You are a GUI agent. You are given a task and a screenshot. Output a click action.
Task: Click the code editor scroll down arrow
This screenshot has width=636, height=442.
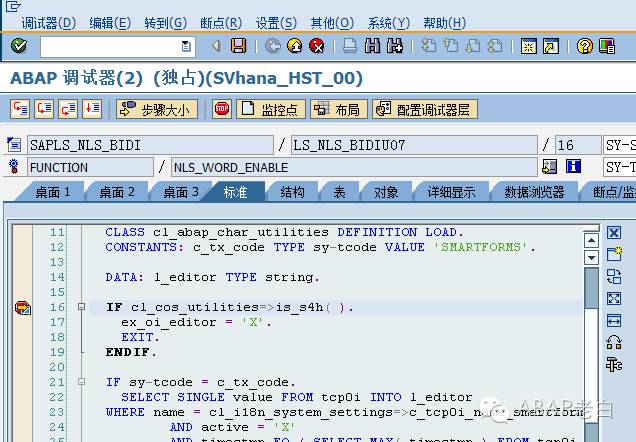tap(591, 257)
